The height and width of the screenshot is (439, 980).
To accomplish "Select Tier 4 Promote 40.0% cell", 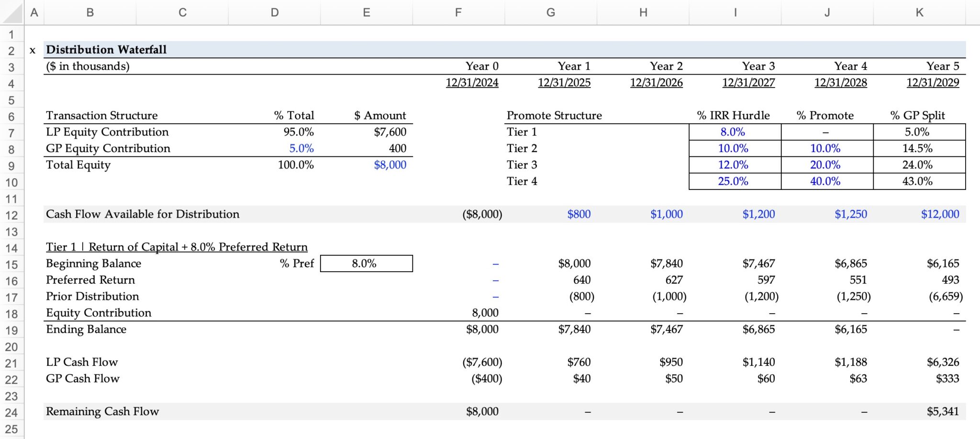I will (825, 181).
